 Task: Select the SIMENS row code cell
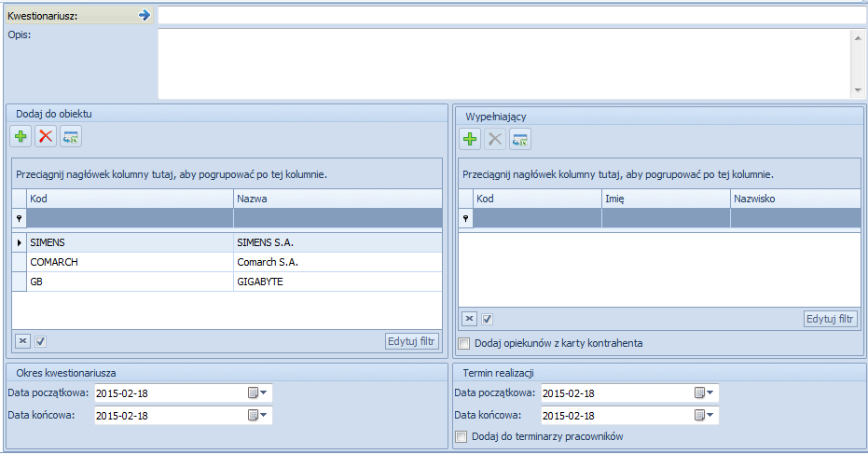point(131,242)
